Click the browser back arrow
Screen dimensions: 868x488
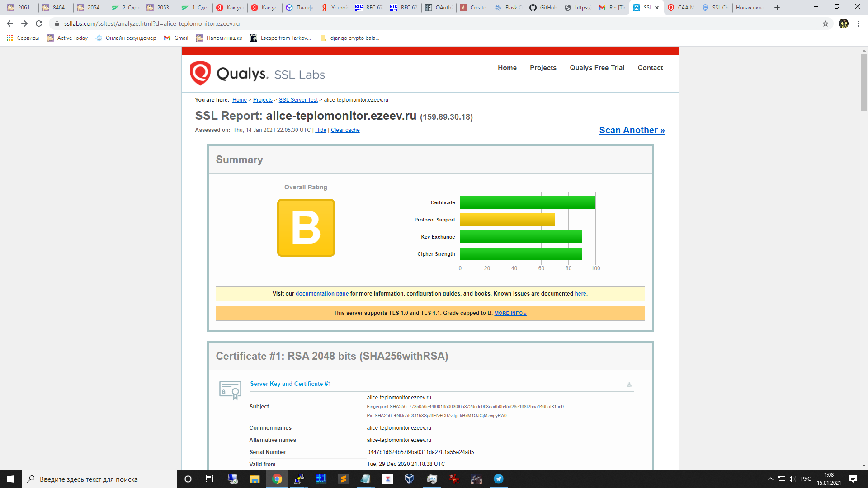[x=10, y=23]
